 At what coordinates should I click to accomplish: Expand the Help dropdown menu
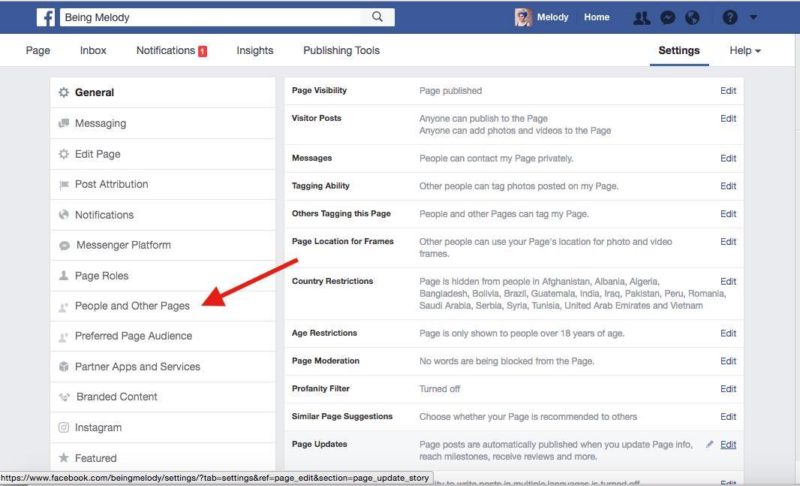[745, 50]
